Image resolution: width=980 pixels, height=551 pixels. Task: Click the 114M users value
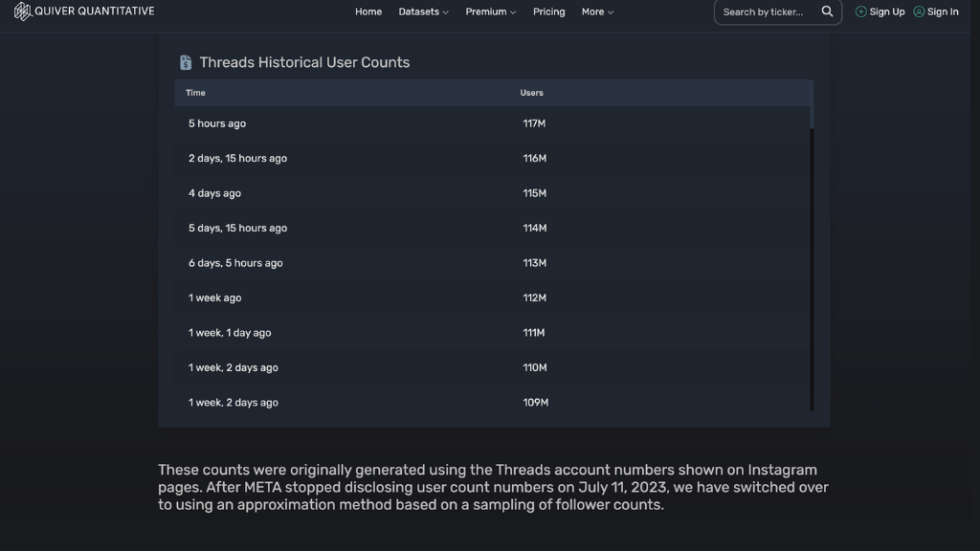[x=534, y=228]
